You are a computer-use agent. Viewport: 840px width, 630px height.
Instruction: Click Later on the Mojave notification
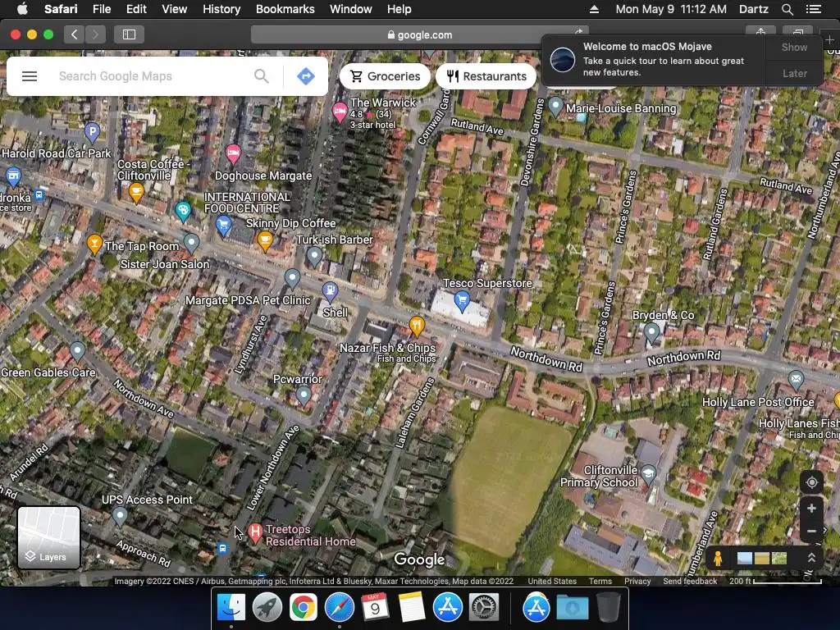(x=794, y=73)
